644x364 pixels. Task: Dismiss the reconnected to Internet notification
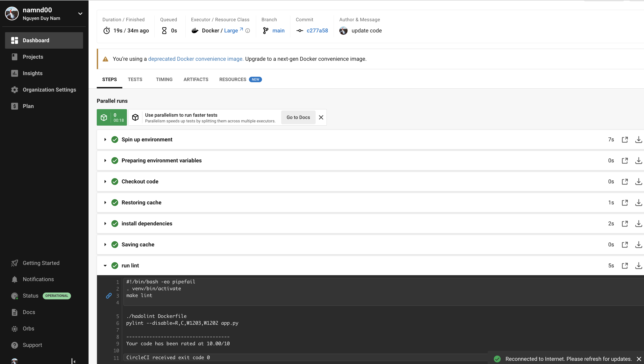coord(639,359)
